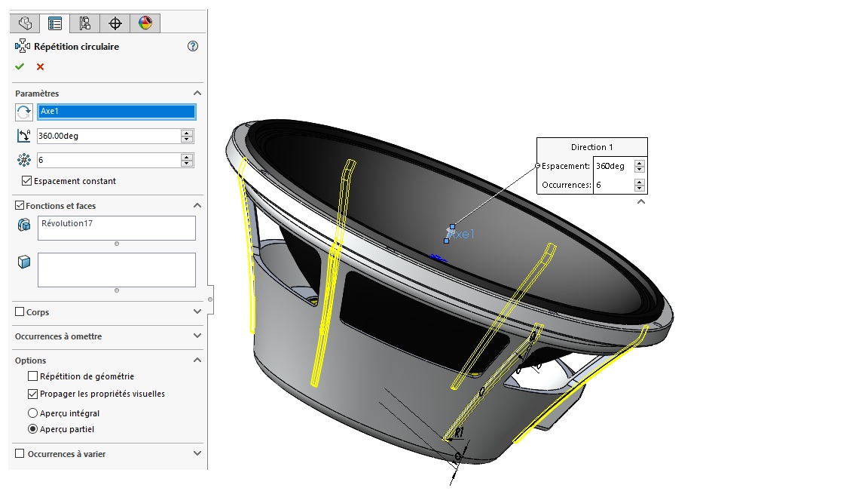Click the features to pattern icon
The height and width of the screenshot is (494, 868).
click(x=24, y=225)
